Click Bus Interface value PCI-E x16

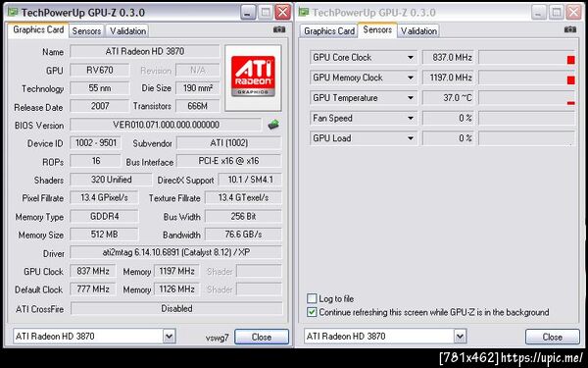tap(228, 161)
